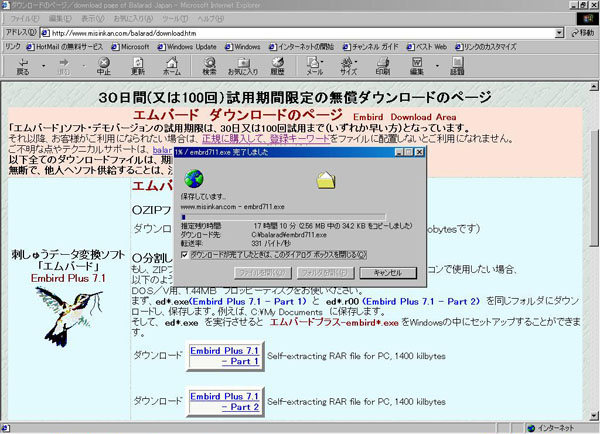Click the 'C:\balarad\embrd711.exe' destination text
Image resolution: width=600 pixels, height=434 pixels.
click(x=289, y=235)
